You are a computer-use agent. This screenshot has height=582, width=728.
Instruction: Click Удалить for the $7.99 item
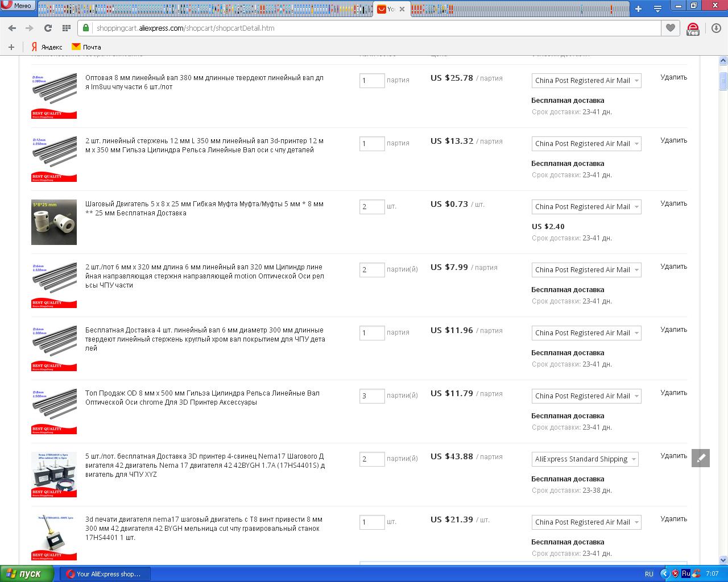pyautogui.click(x=674, y=267)
